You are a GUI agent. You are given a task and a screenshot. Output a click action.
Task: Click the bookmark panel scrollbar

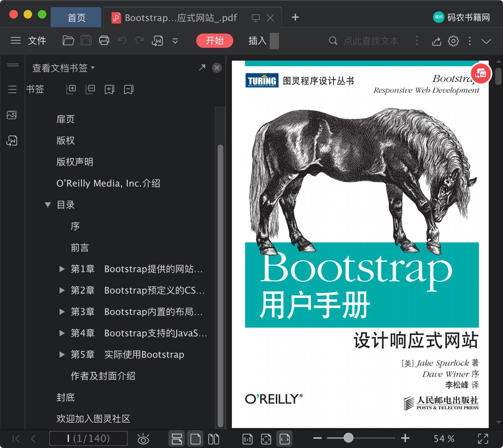[x=220, y=285]
